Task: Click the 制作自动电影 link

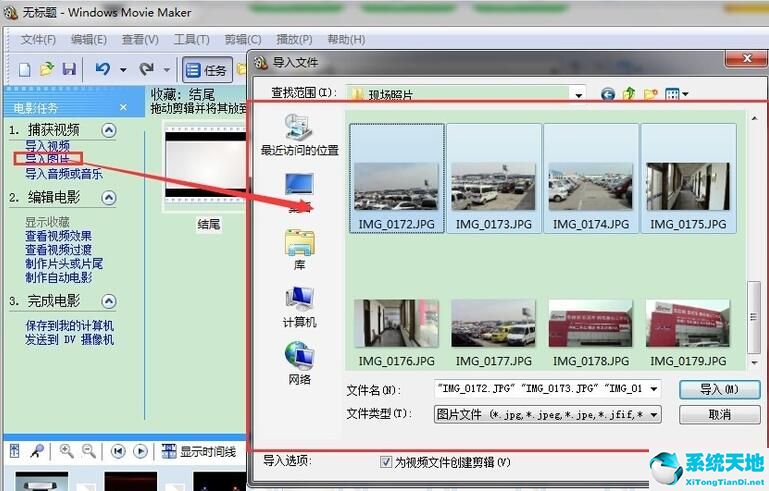Action: click(58, 277)
